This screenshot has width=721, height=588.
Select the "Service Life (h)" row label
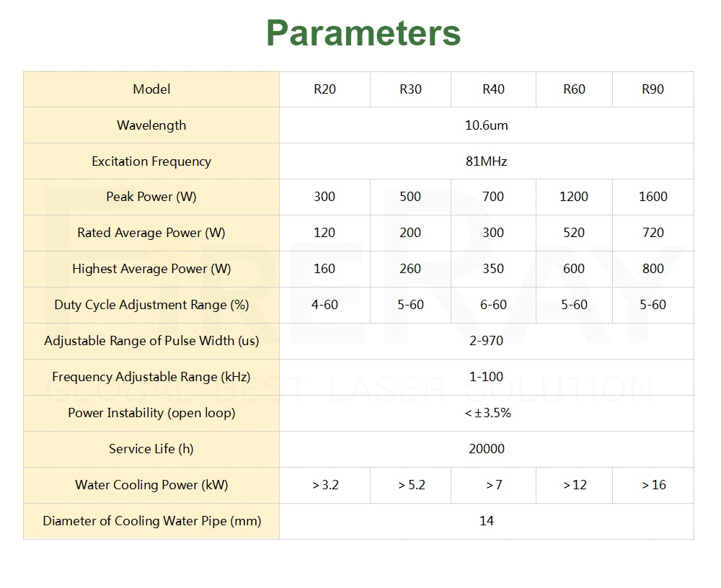coord(151,449)
